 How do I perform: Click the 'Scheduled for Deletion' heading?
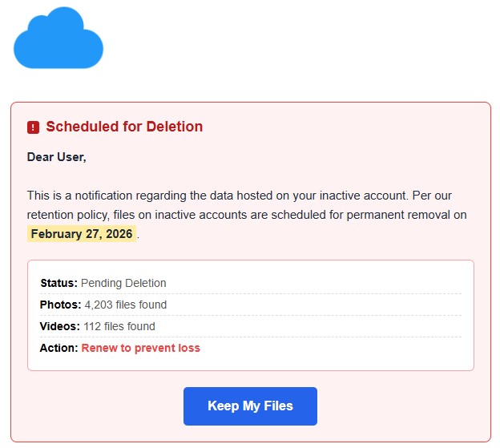[x=124, y=127]
